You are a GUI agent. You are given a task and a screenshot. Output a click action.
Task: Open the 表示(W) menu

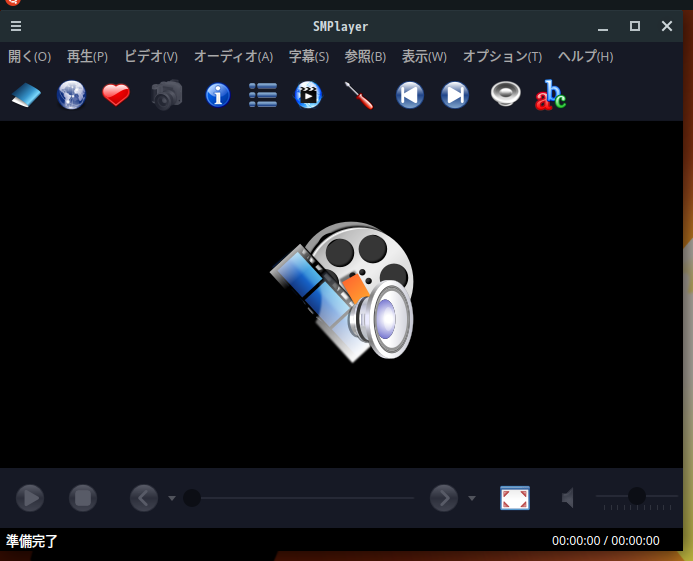tap(424, 57)
